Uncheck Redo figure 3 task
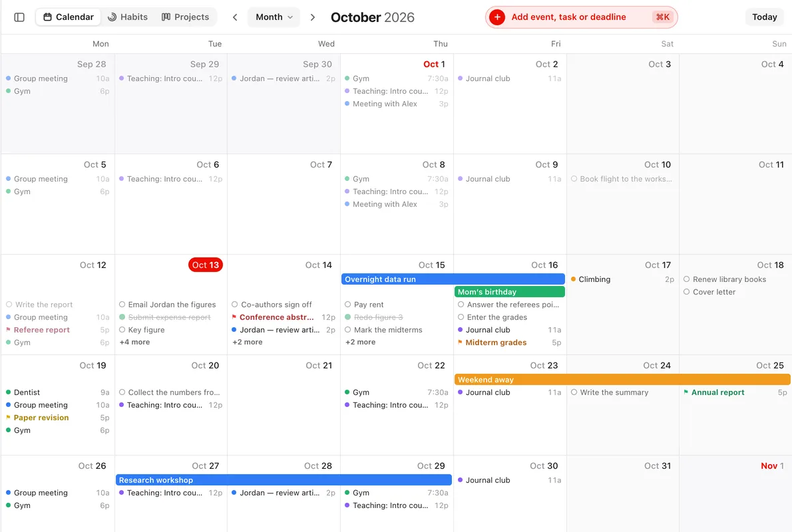This screenshot has height=532, width=792. (x=348, y=317)
